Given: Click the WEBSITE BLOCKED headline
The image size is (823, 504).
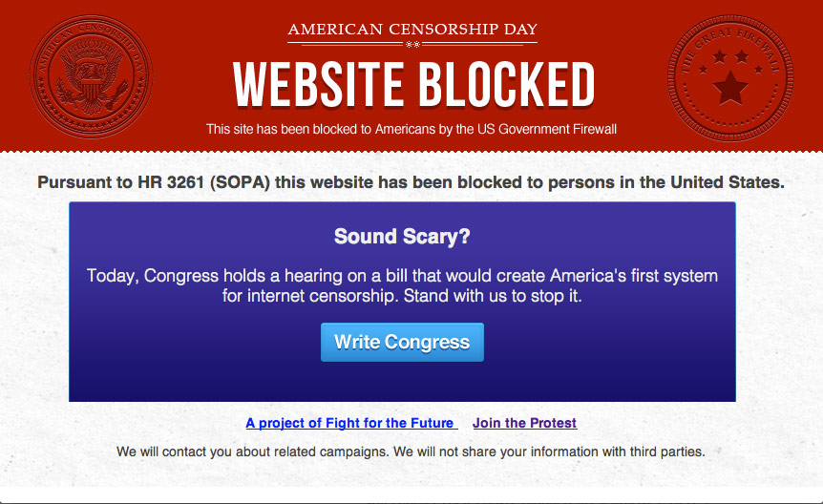Looking at the screenshot, I should coord(413,85).
